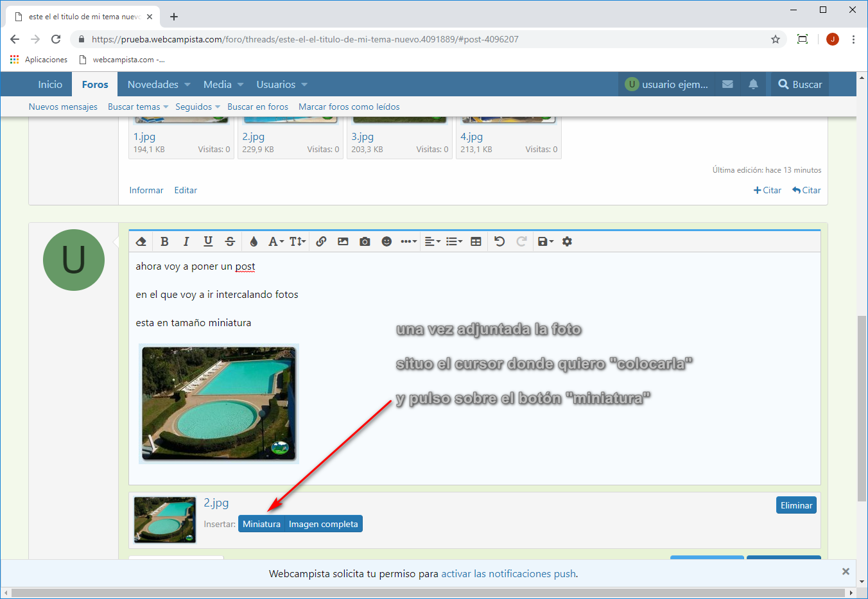The height and width of the screenshot is (599, 868).
Task: Open the text color picker
Action: point(254,241)
